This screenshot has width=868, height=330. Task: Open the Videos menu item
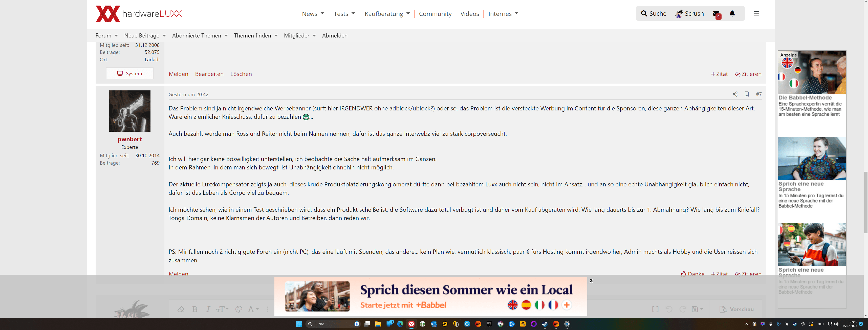click(469, 14)
